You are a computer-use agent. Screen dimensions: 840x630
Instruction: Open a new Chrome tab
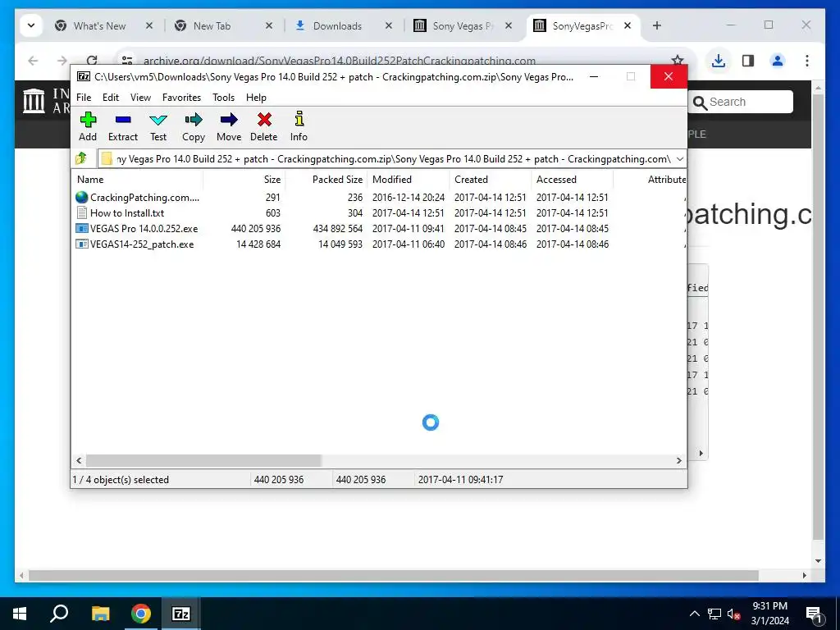(x=657, y=25)
